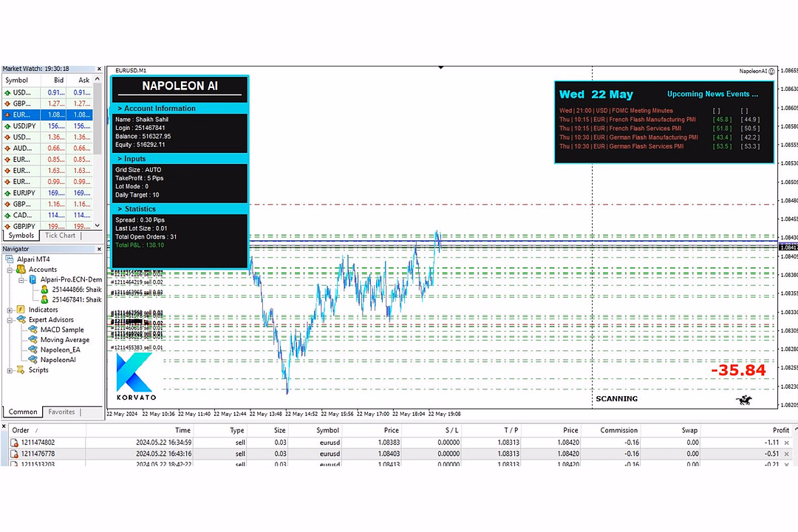Screen dimensions: 798x532
Task: Click the Market Watch scroll down arrow
Action: (x=98, y=225)
